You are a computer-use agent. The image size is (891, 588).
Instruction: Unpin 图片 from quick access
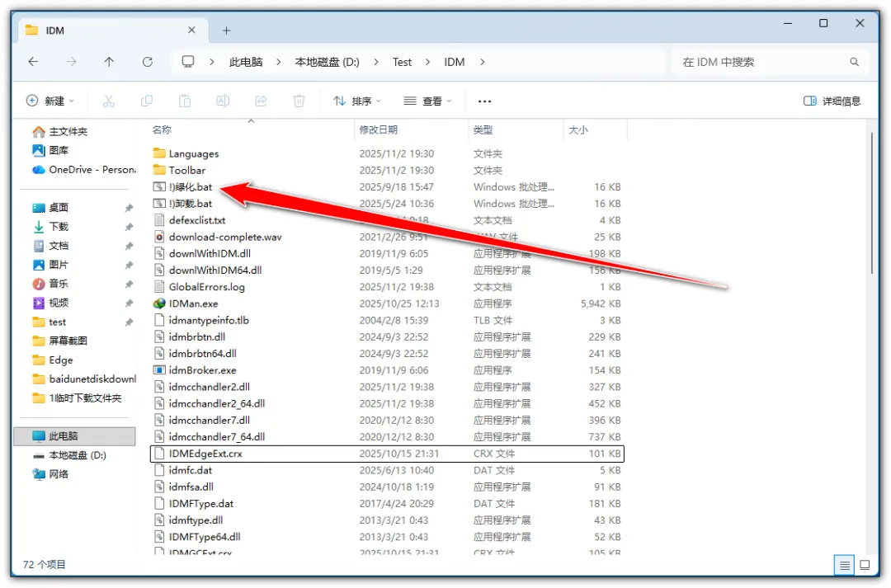[129, 266]
